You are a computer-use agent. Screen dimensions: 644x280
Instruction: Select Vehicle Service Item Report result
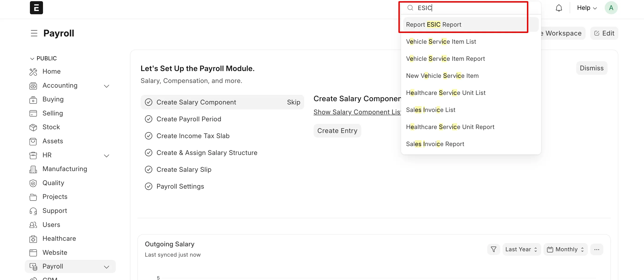pos(471,58)
